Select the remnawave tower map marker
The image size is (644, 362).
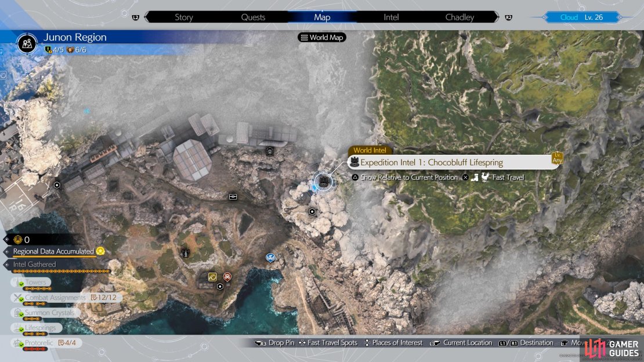click(186, 252)
